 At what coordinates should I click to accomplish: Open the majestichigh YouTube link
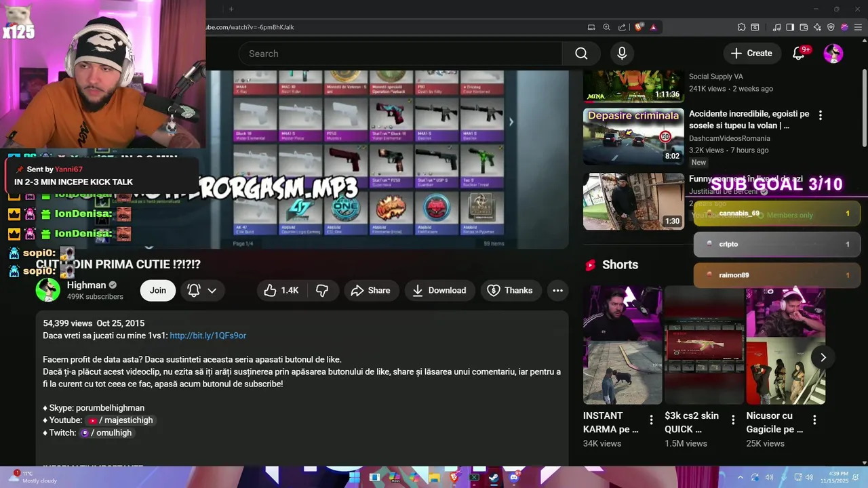[x=121, y=420]
